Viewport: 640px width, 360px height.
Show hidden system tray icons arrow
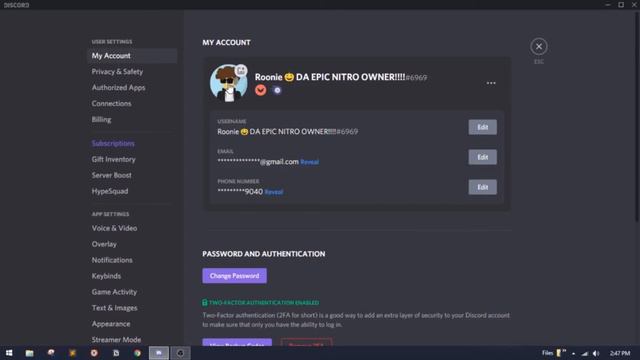(573, 353)
